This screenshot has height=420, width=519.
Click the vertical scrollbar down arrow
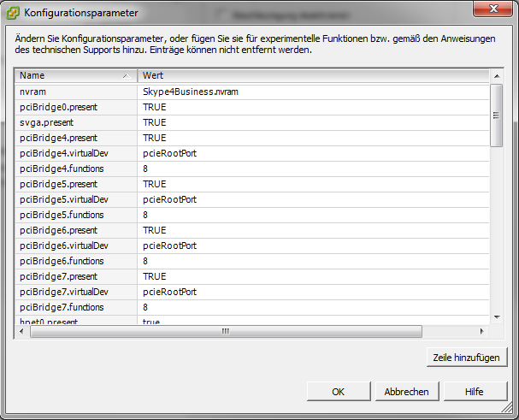tap(496, 316)
